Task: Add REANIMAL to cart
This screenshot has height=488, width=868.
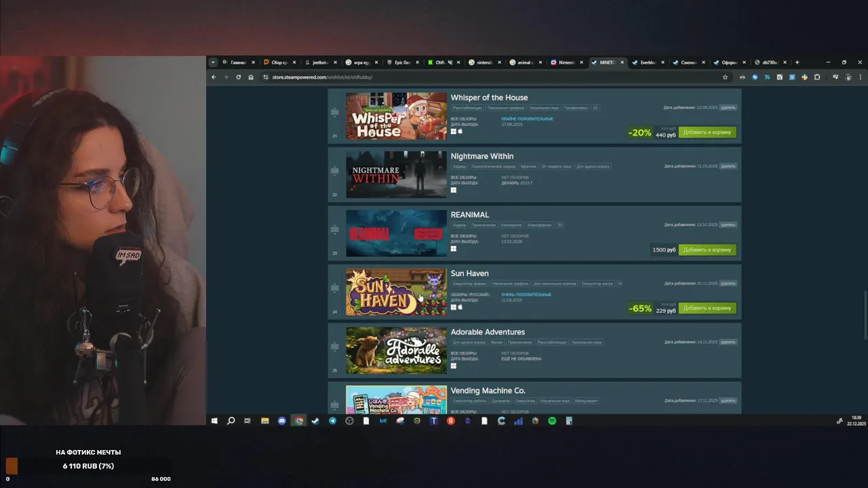Action: click(707, 249)
